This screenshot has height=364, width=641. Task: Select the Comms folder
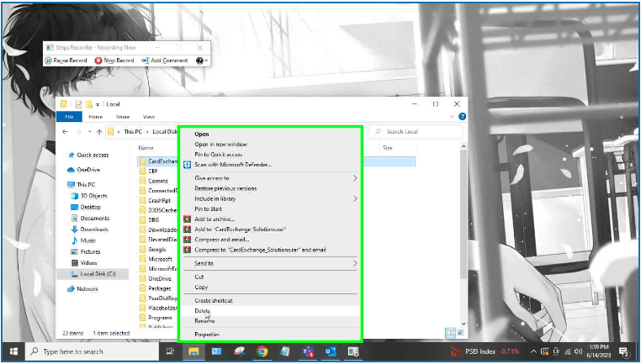(154, 181)
